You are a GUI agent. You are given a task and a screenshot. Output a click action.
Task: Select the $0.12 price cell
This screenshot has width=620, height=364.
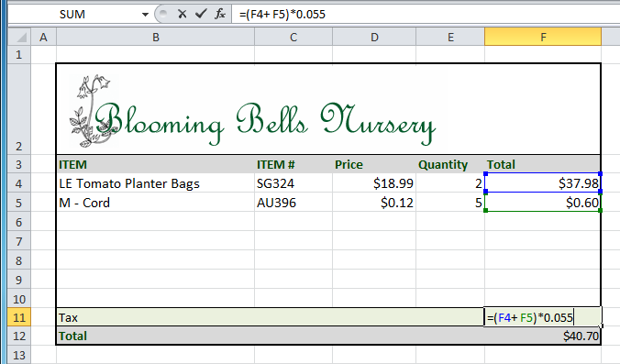point(374,203)
